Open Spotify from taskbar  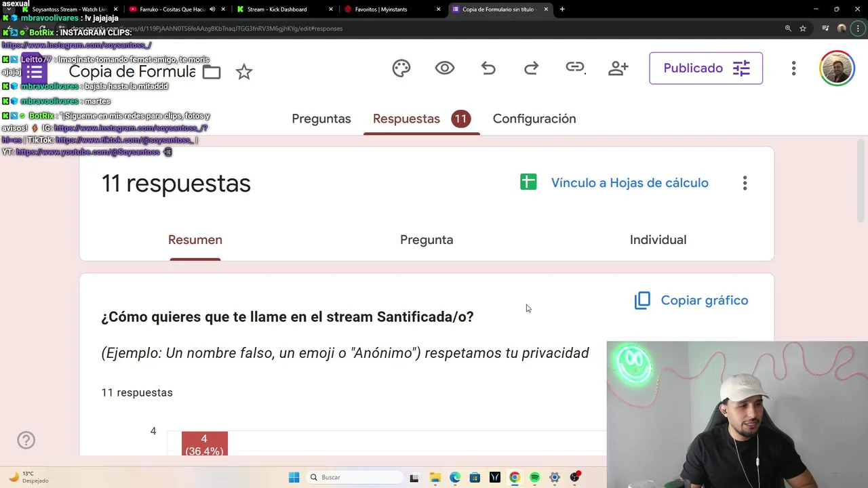(534, 477)
